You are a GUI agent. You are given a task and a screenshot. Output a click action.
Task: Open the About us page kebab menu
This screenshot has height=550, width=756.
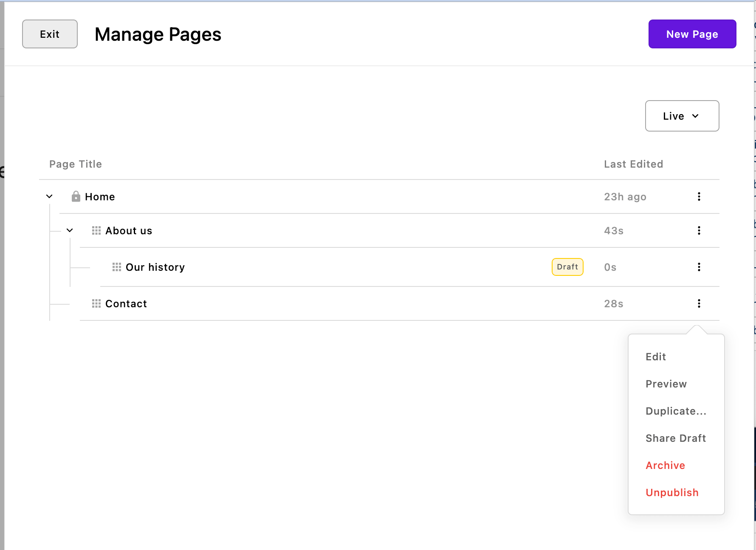pyautogui.click(x=699, y=230)
